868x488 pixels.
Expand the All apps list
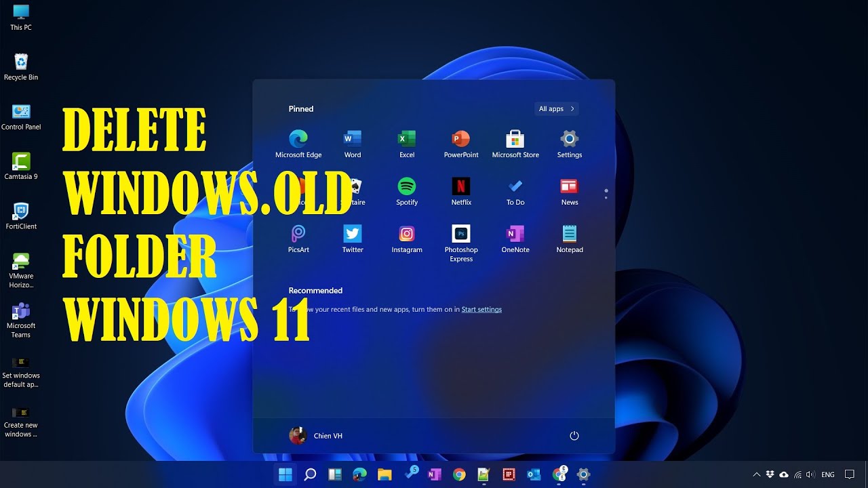tap(555, 108)
